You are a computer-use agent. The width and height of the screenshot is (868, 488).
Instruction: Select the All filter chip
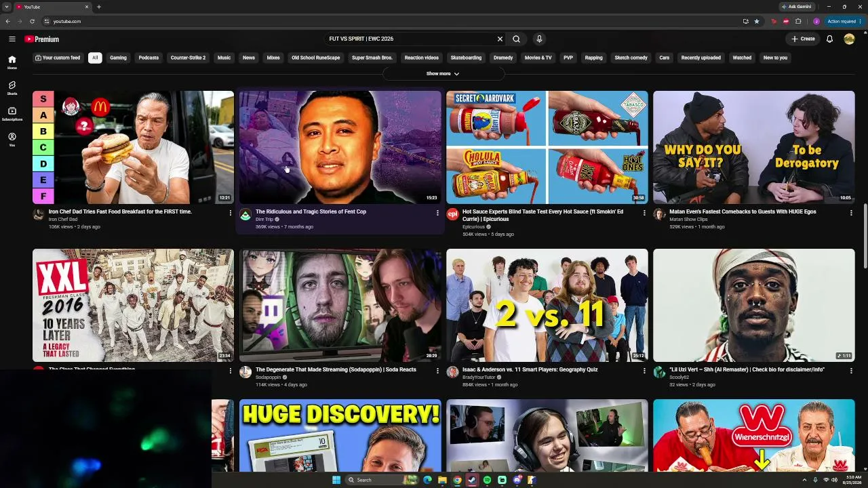[95, 58]
